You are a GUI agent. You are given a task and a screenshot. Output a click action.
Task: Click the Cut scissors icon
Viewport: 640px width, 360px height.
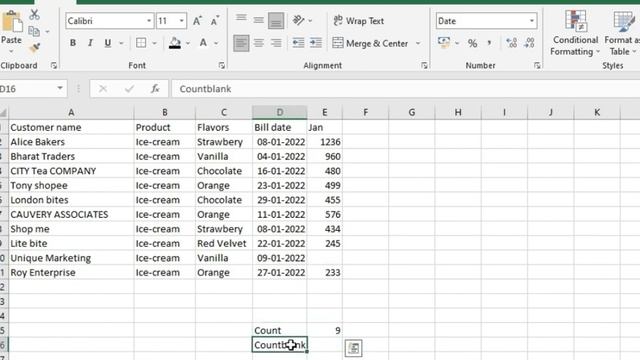tap(34, 15)
